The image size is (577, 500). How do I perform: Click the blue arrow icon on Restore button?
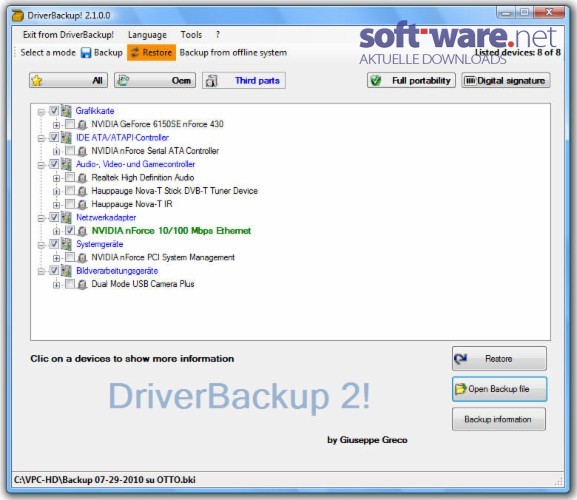pyautogui.click(x=461, y=358)
